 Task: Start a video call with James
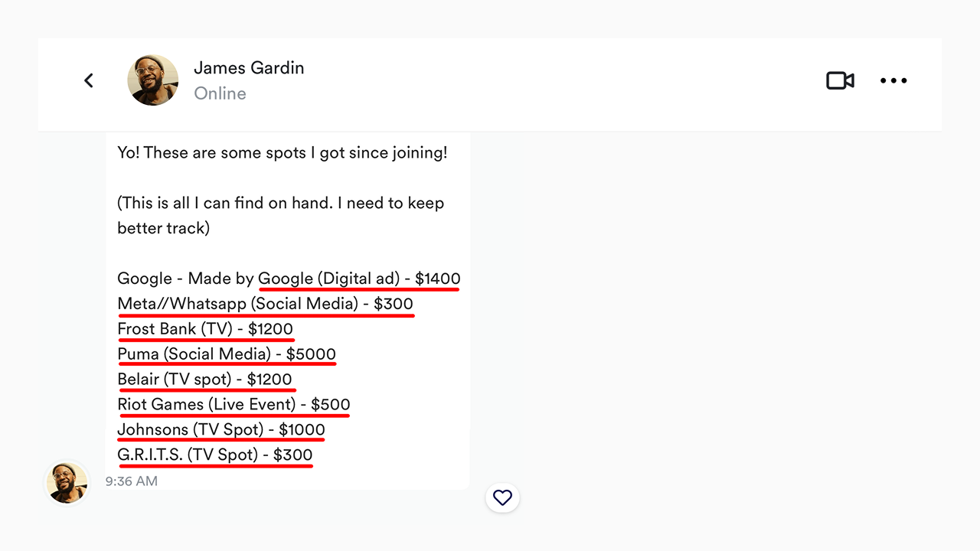[x=840, y=80]
